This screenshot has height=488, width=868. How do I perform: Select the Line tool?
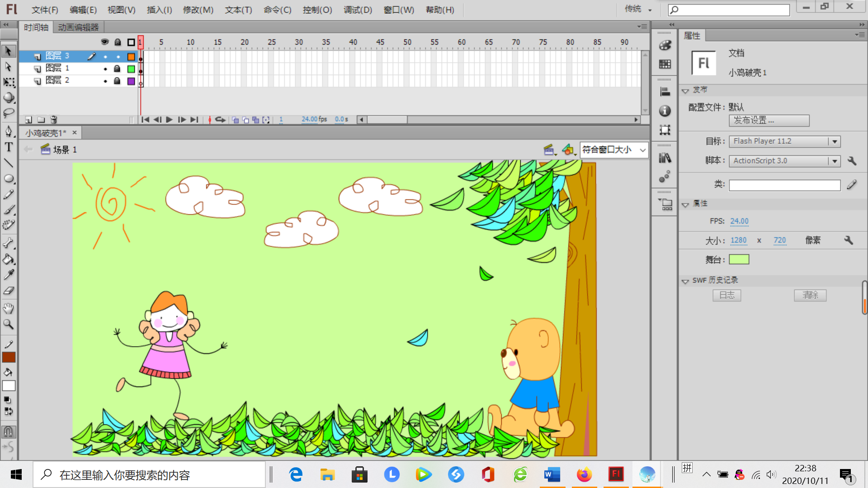click(x=8, y=163)
